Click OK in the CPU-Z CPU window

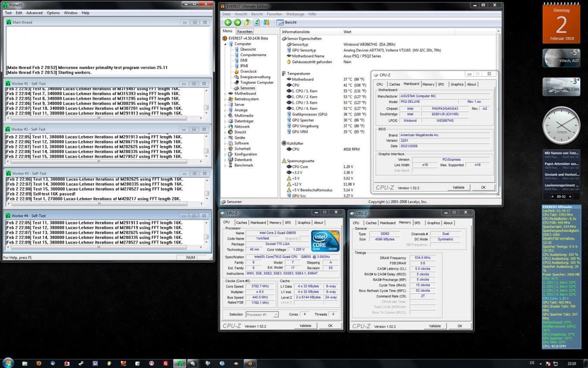click(x=330, y=326)
